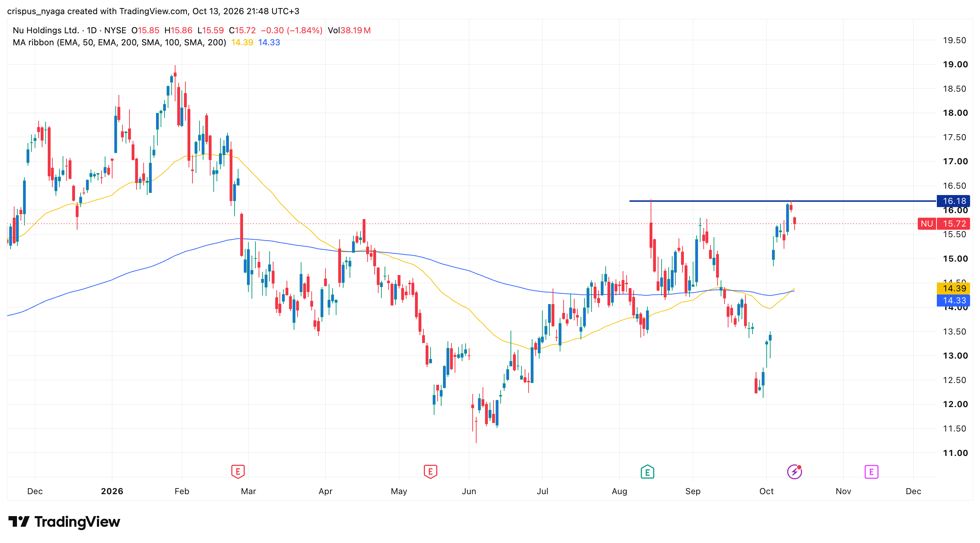The width and height of the screenshot is (980, 543).
Task: Click the high price H15.86 value
Action: 178,30
